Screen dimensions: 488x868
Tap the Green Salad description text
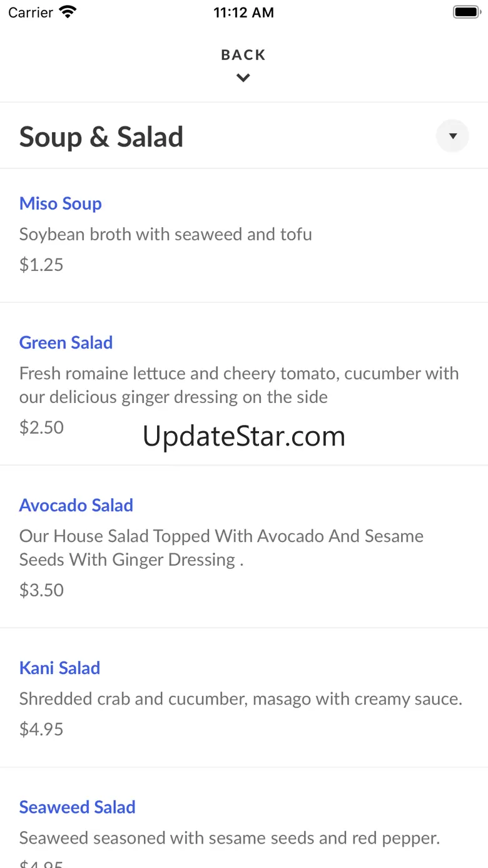[239, 385]
